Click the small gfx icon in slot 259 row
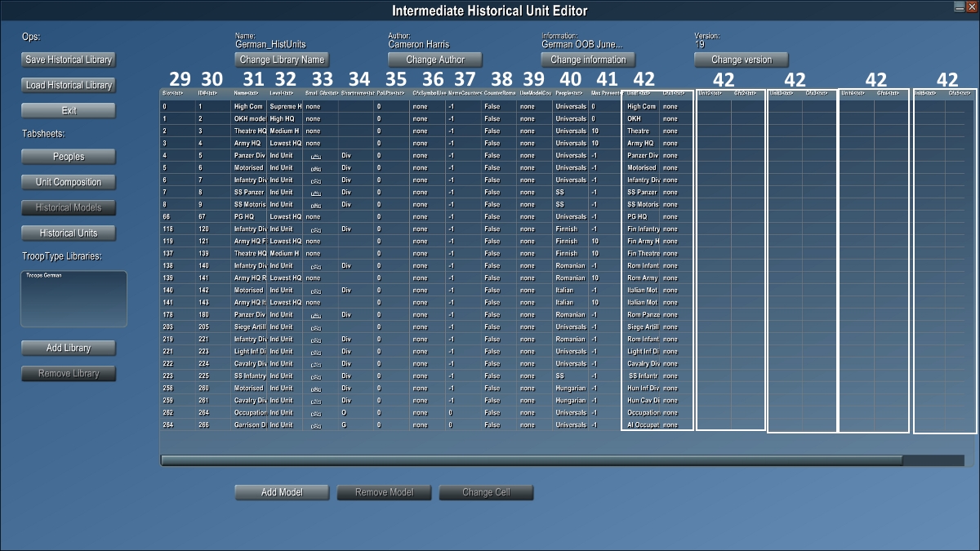Image resolution: width=980 pixels, height=551 pixels. point(315,401)
